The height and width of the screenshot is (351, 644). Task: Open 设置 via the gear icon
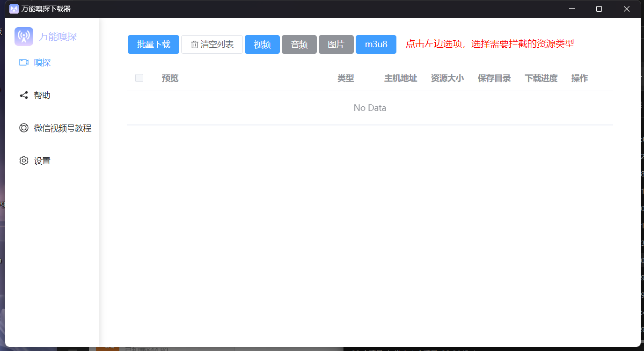24,161
